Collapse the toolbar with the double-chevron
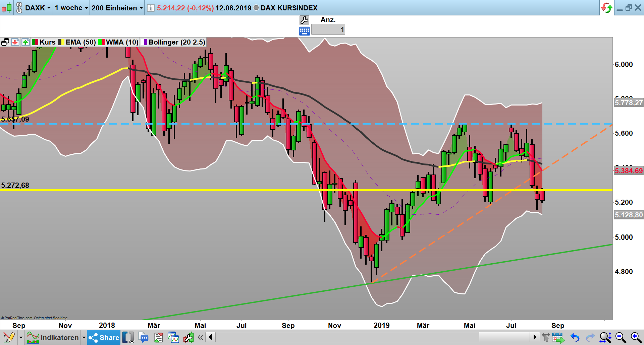The image size is (644, 345). [x=200, y=337]
